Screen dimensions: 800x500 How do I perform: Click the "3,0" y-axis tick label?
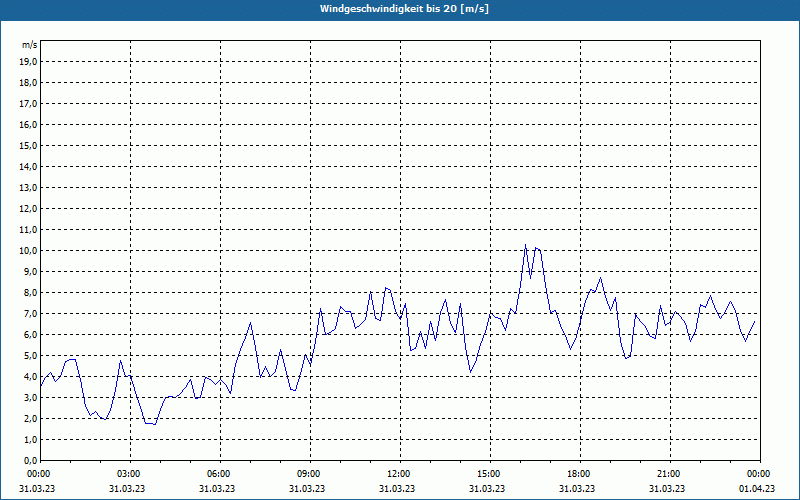[30, 397]
